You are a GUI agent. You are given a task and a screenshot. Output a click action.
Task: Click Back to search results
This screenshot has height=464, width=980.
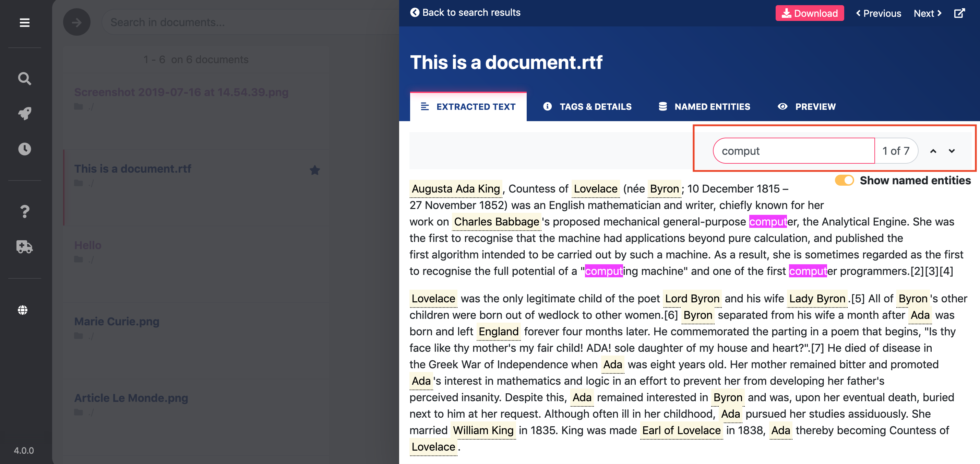pyautogui.click(x=465, y=13)
